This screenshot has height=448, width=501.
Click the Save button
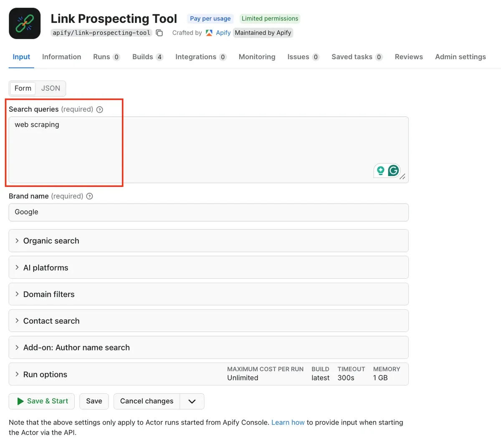click(94, 401)
